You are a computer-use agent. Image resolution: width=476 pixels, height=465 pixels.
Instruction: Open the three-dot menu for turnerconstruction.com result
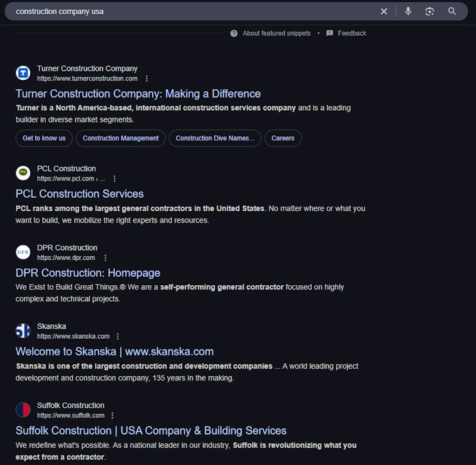coord(146,79)
